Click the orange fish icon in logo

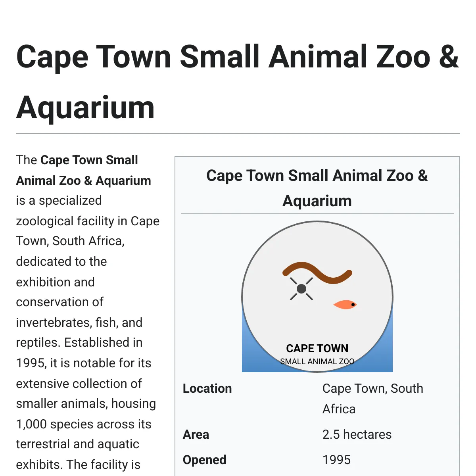point(345,305)
